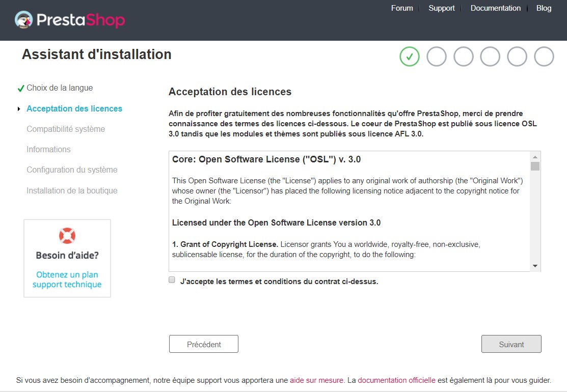The height and width of the screenshot is (392, 567).
Task: Click the third step progress circle
Action: point(463,57)
